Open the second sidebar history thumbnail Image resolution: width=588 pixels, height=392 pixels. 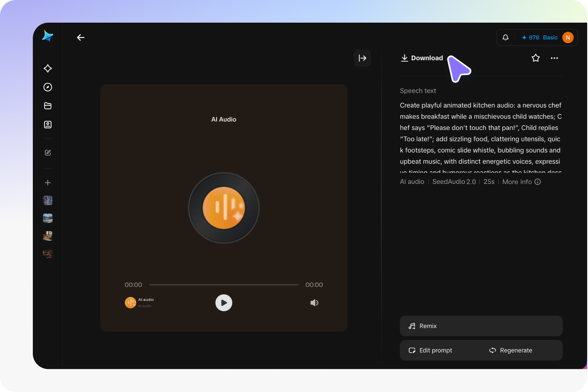pos(48,218)
